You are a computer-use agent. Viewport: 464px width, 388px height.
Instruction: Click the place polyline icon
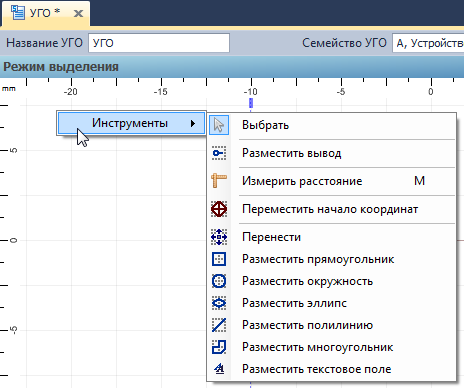(219, 325)
